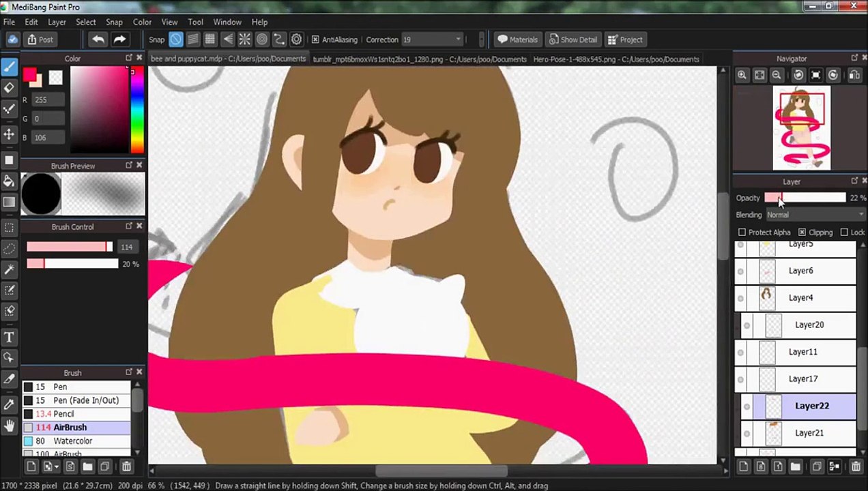
Task: Enable the Lock checkbox
Action: [x=844, y=233]
